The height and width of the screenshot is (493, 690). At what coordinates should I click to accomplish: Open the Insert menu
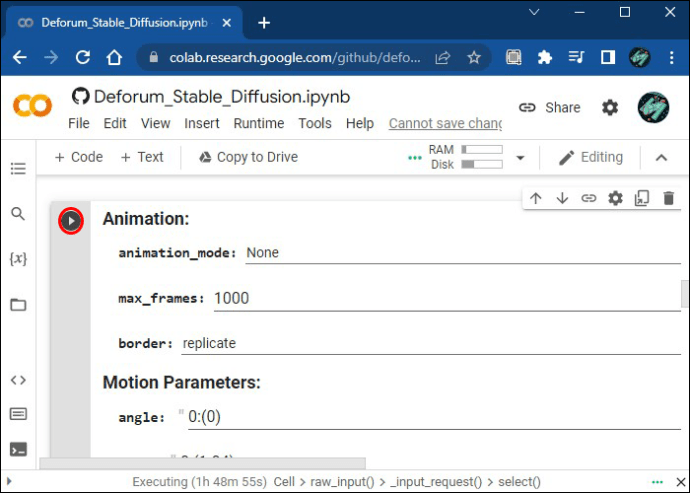tap(202, 123)
